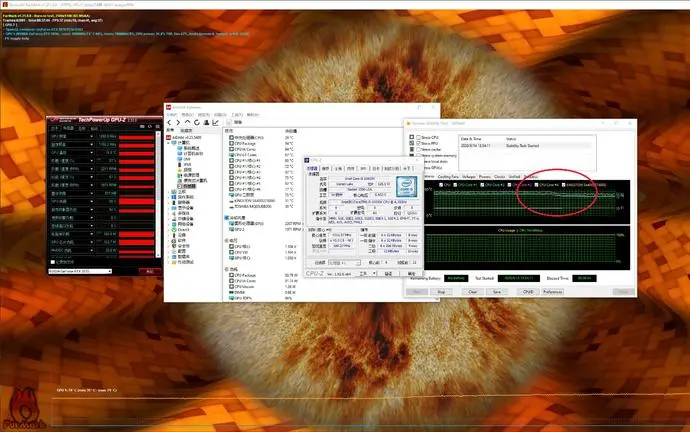
Task: Toggle CPU Core #1 graph checkbox
Action: pyautogui.click(x=455, y=185)
